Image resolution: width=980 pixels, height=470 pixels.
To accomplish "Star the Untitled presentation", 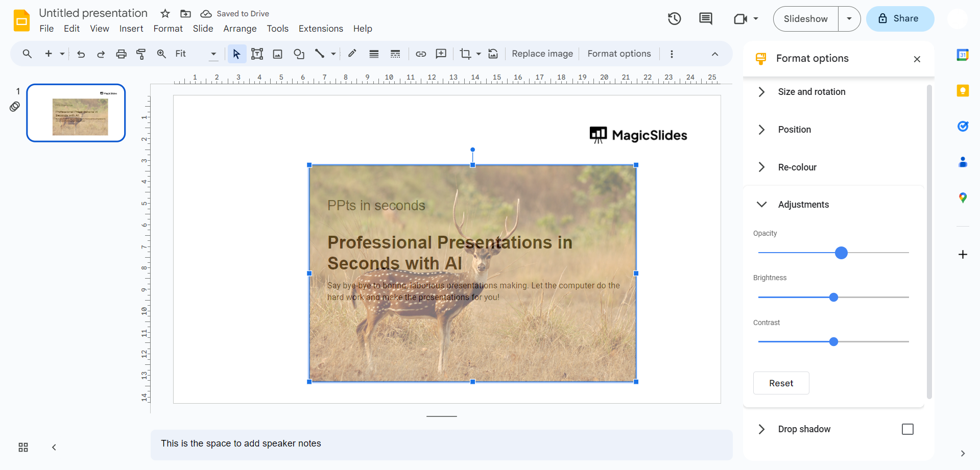I will point(165,14).
